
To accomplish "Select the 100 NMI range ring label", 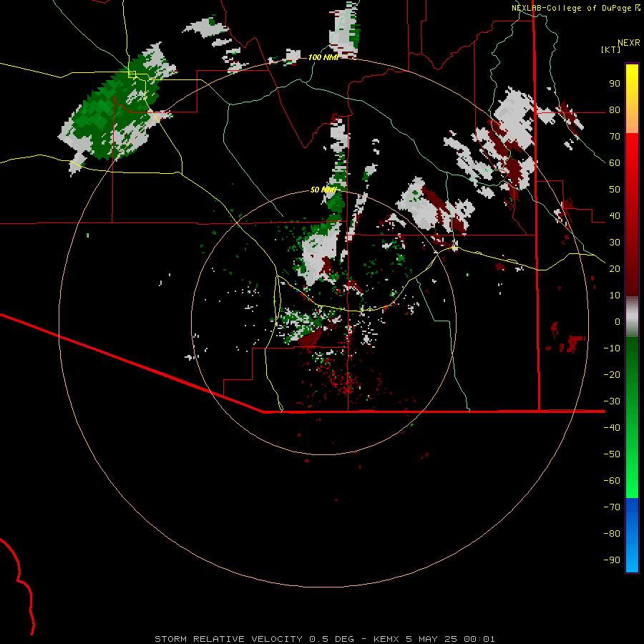I will coord(323,57).
